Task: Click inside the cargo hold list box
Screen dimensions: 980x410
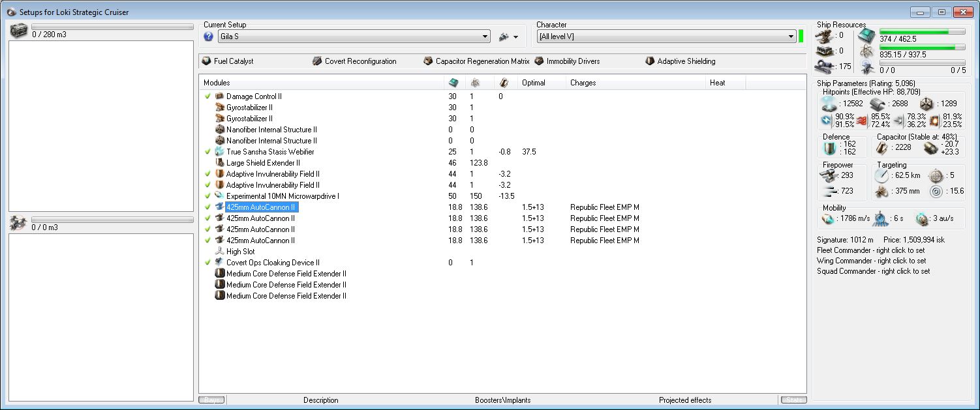Action: (x=101, y=126)
